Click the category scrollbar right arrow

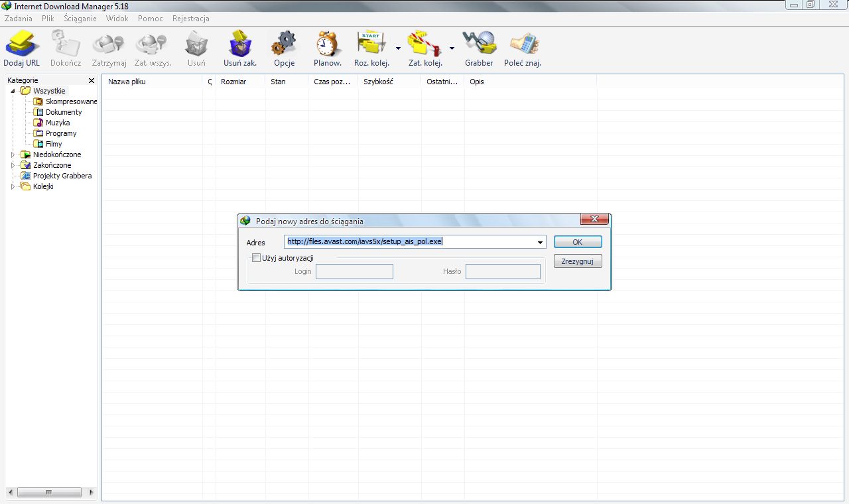pos(91,493)
